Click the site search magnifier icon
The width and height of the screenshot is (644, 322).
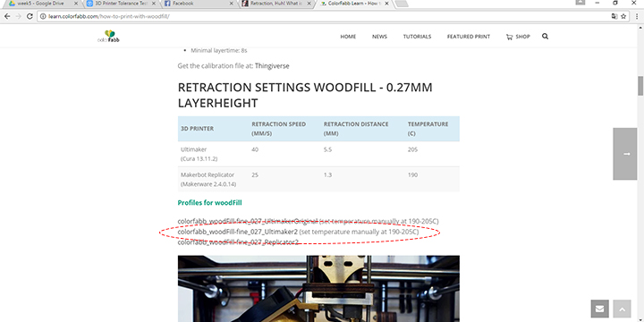[545, 36]
